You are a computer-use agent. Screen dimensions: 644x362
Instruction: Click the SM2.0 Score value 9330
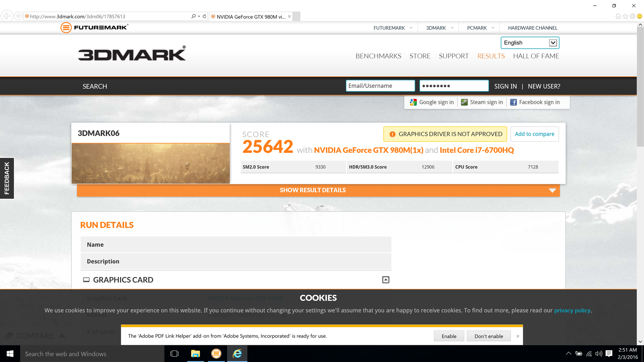coord(320,167)
